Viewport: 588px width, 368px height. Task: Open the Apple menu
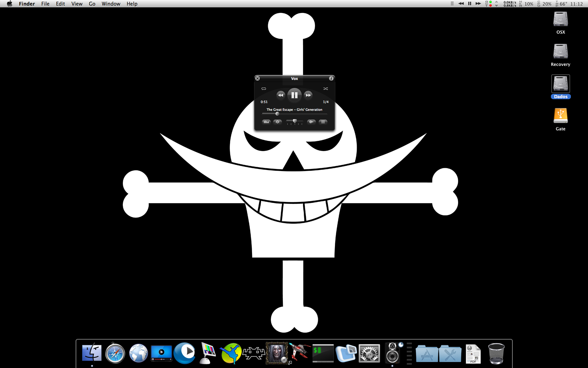pos(9,4)
